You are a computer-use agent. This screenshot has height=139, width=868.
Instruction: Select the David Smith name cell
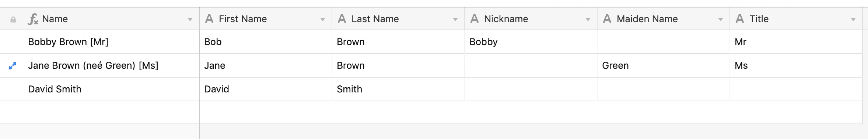(x=99, y=89)
